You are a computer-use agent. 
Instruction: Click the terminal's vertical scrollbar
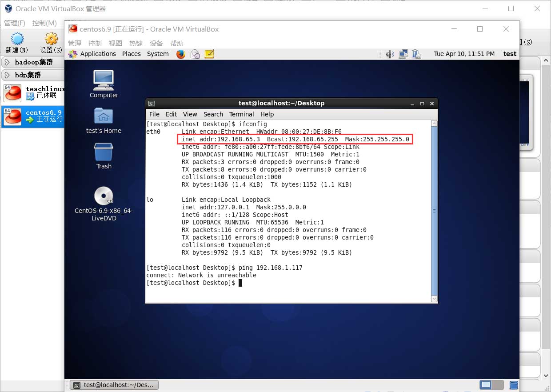tap(434, 211)
